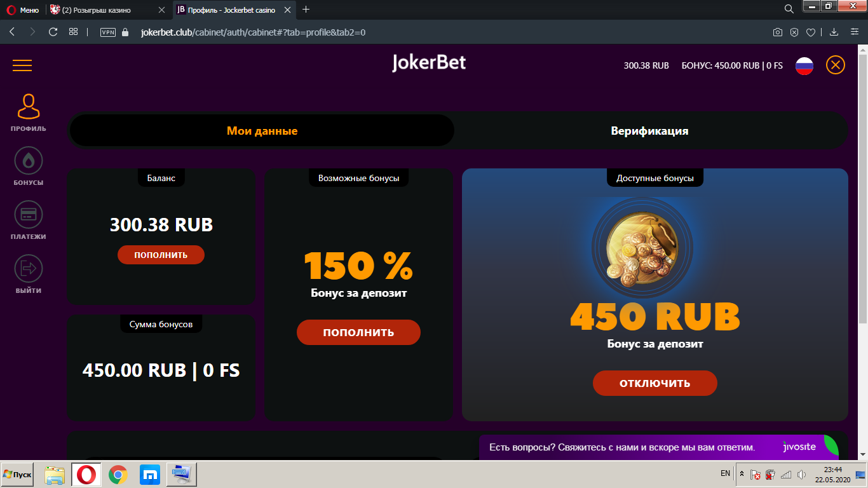Viewport: 868px width, 488px height.
Task: Open the volume speaker tray icon
Action: 802,475
